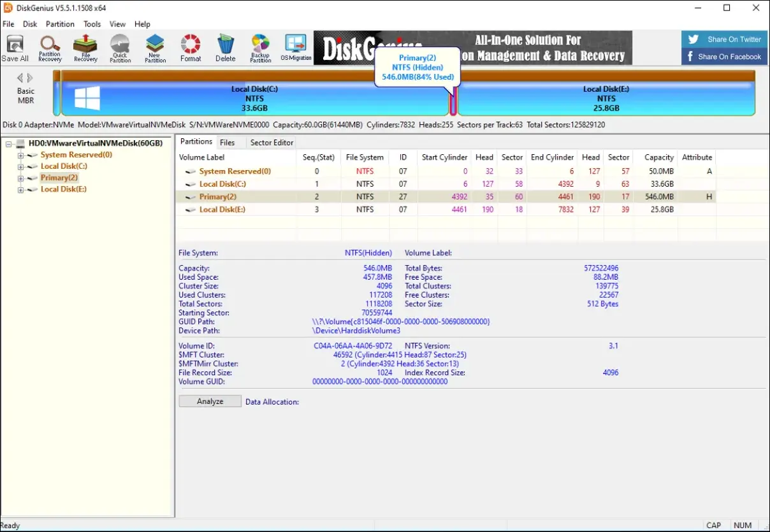This screenshot has height=532, width=770.
Task: Click the drive icon beside System Reserved(0) in table
Action: point(191,171)
